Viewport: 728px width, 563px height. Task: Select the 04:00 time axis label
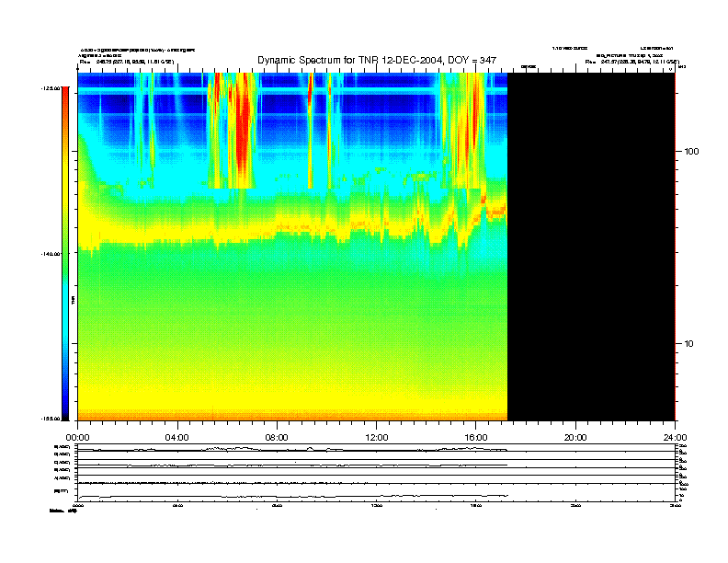click(177, 438)
